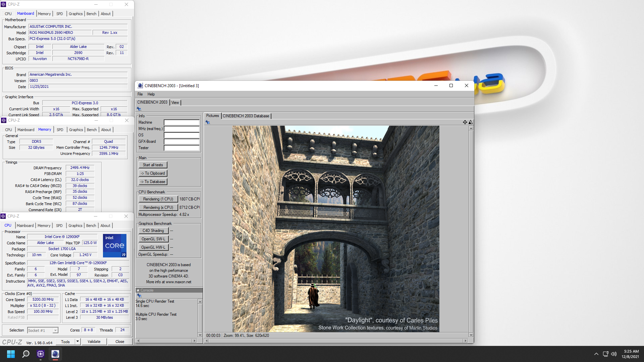The height and width of the screenshot is (362, 644).
Task: Open network settings from the system tray
Action: [605, 354]
